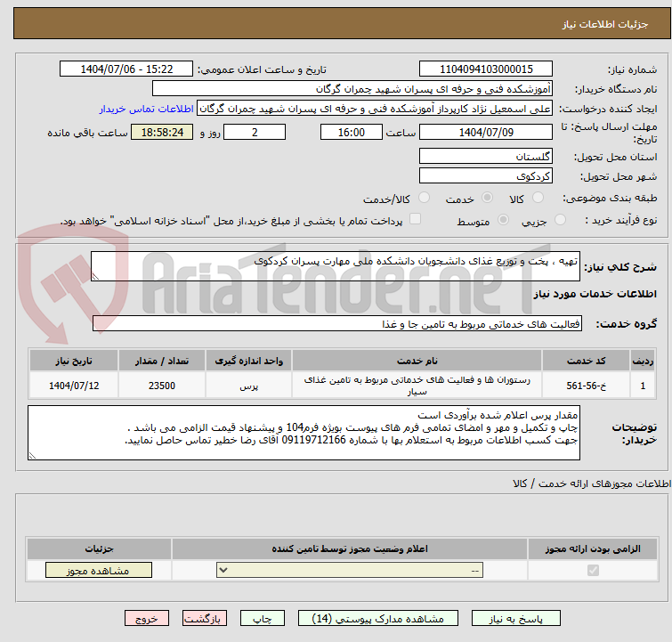Click the جزئیات اطلاعات نیاز page title
This screenshot has height=642, width=672.
tap(604, 24)
